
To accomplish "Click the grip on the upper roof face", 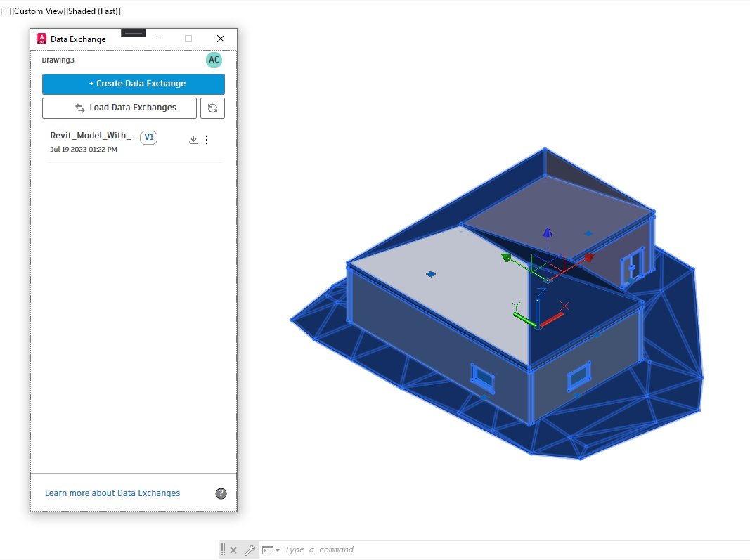I will pos(588,233).
